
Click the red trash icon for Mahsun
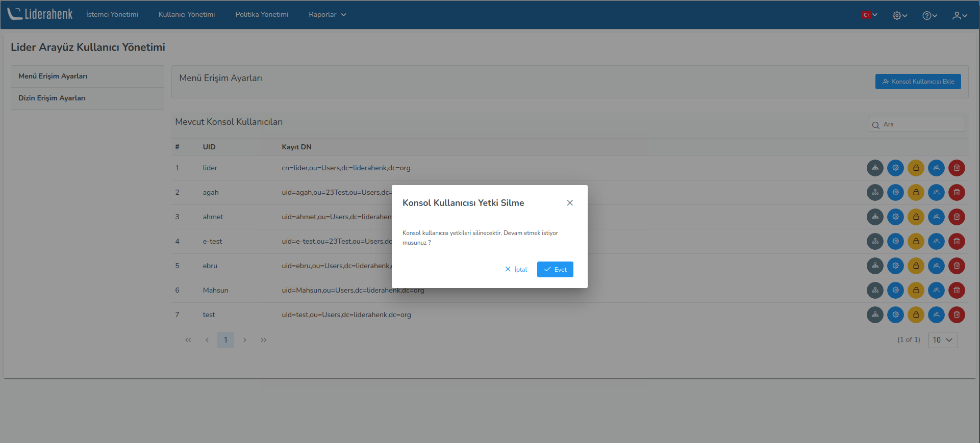(x=957, y=290)
